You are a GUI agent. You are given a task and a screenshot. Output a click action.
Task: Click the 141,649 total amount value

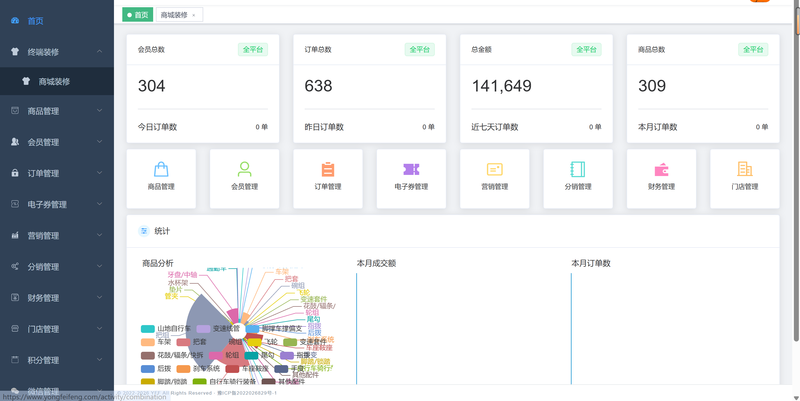502,86
